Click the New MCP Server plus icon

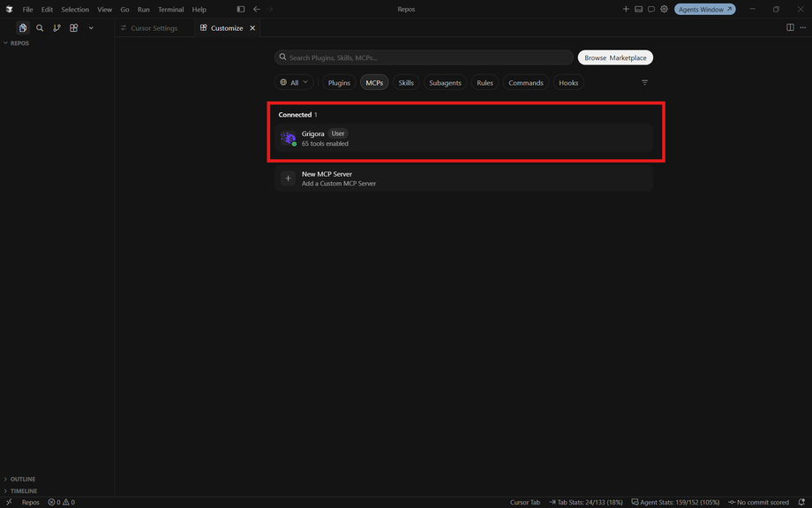288,178
